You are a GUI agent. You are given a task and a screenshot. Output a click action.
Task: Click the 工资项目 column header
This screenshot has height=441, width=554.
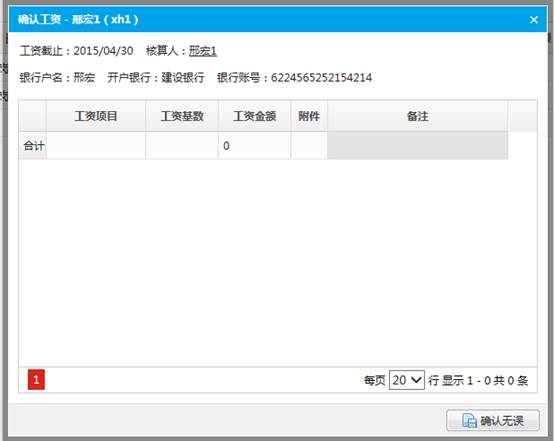96,116
